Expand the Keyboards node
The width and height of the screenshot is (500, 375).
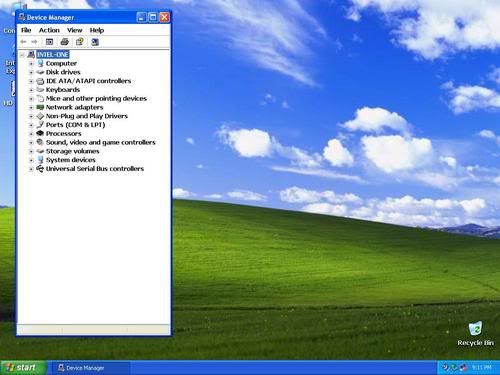31,90
